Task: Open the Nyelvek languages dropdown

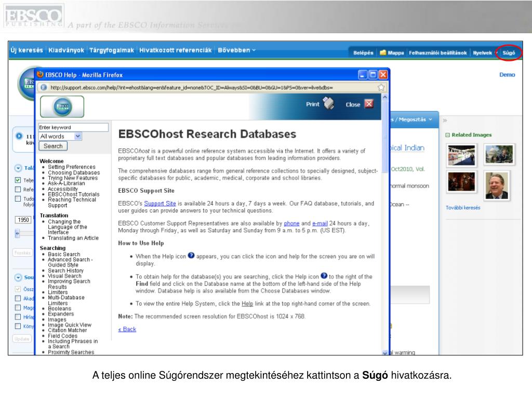Action: point(485,52)
